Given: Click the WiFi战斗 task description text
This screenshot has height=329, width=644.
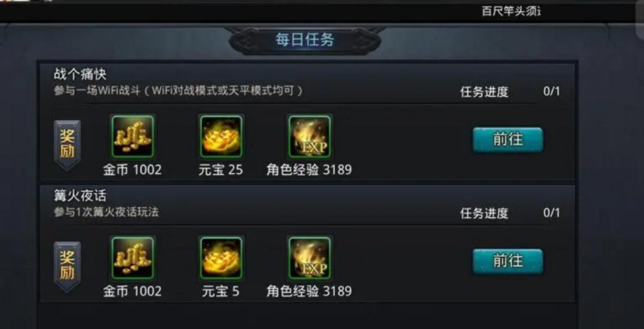Looking at the screenshot, I should point(178,91).
